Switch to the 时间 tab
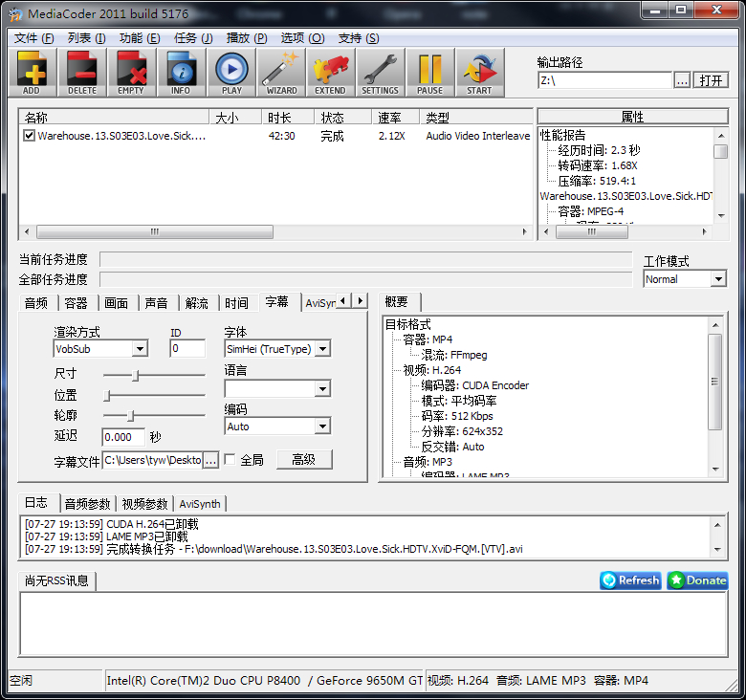 tap(236, 303)
